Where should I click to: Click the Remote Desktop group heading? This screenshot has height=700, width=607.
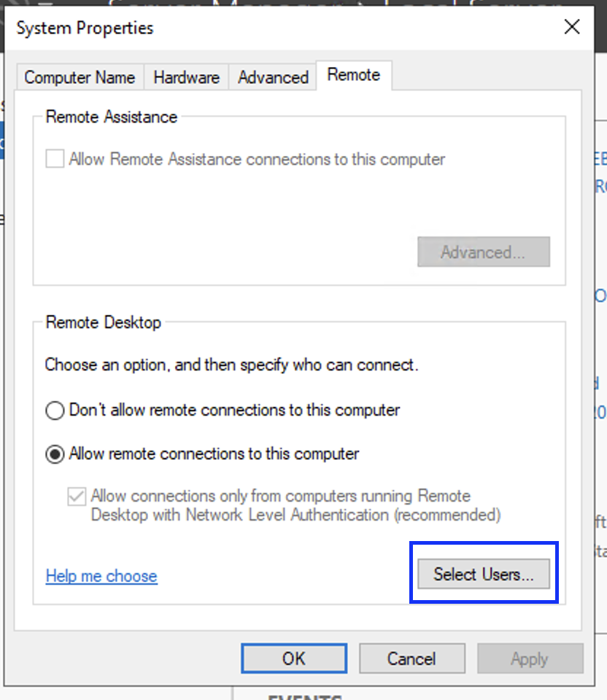pos(103,322)
